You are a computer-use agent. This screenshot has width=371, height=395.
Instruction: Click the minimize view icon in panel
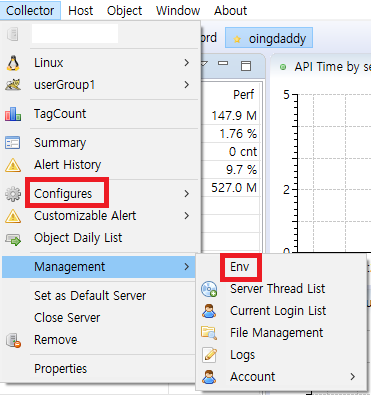pyautogui.click(x=223, y=63)
